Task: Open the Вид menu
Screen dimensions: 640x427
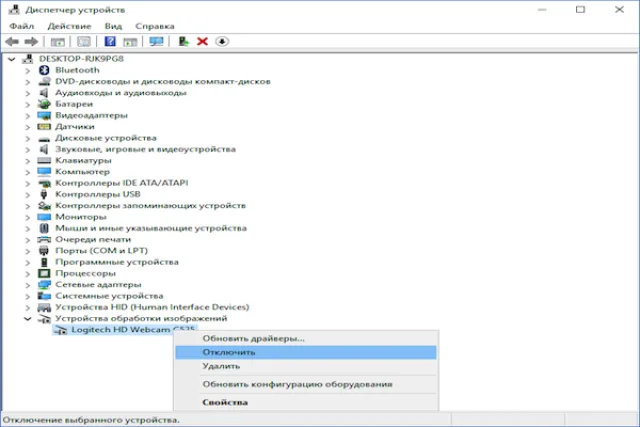Action: click(113, 26)
